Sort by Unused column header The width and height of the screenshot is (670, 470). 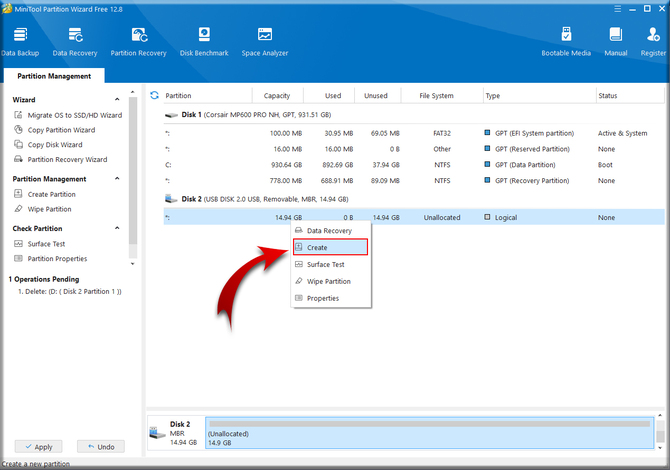click(x=376, y=96)
